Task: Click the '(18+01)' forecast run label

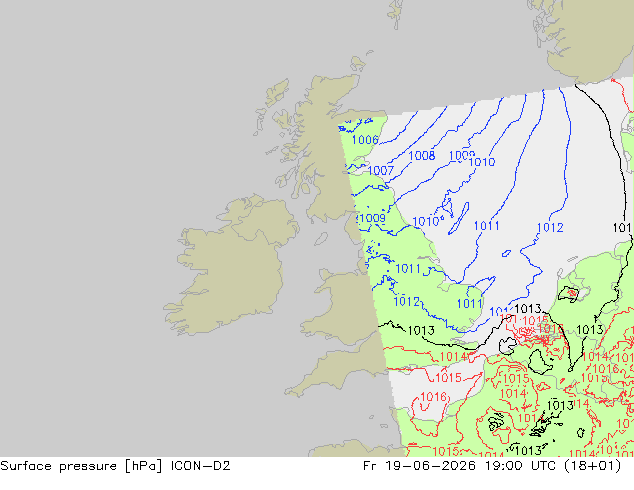Action: tap(592, 466)
